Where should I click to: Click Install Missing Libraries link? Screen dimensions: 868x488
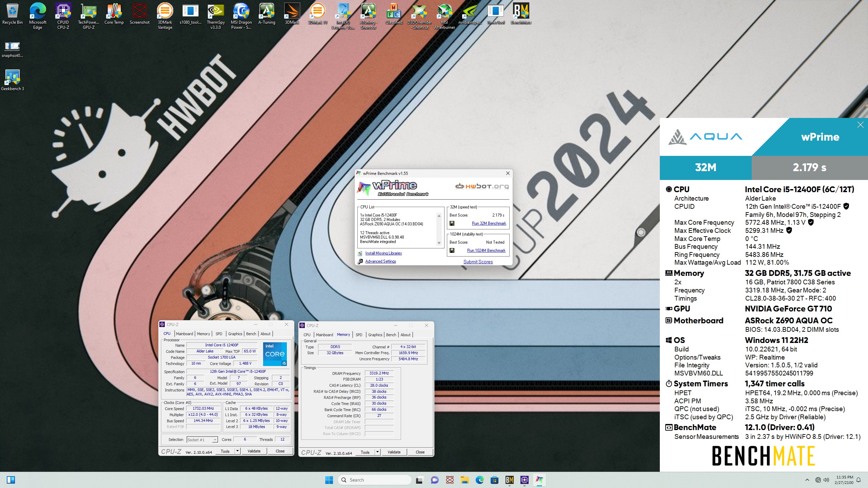point(383,253)
